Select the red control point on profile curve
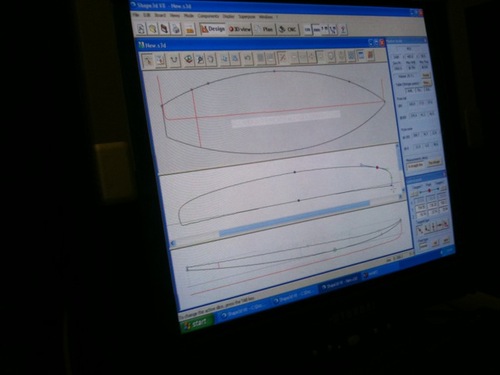This screenshot has height=375, width=500. coord(377,167)
